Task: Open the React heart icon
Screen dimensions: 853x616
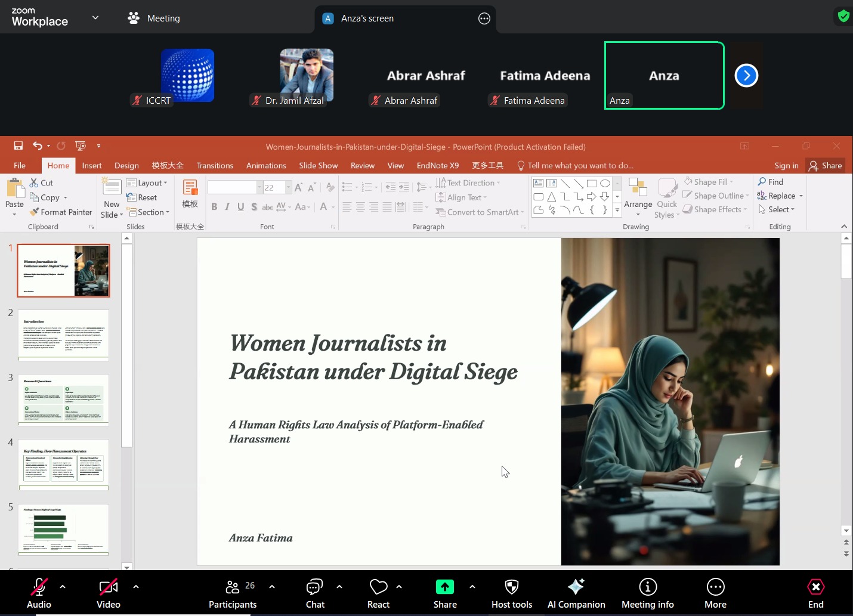Action: coord(379,587)
